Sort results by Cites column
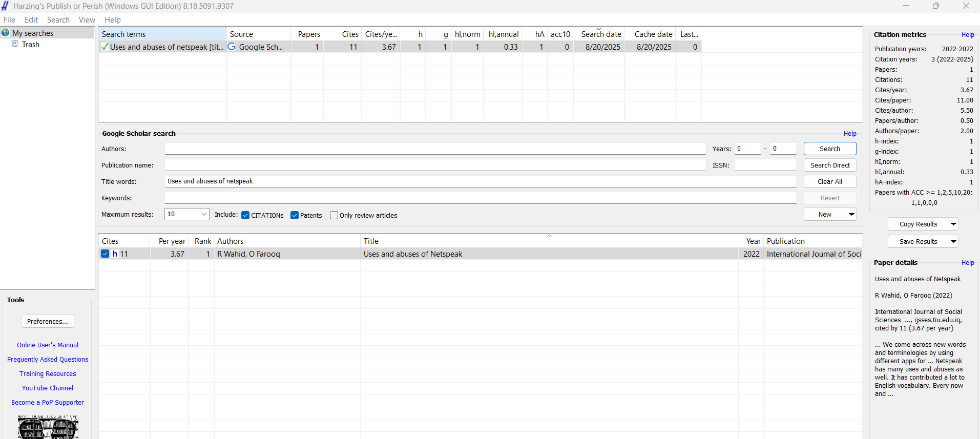The height and width of the screenshot is (439, 980). (124, 241)
